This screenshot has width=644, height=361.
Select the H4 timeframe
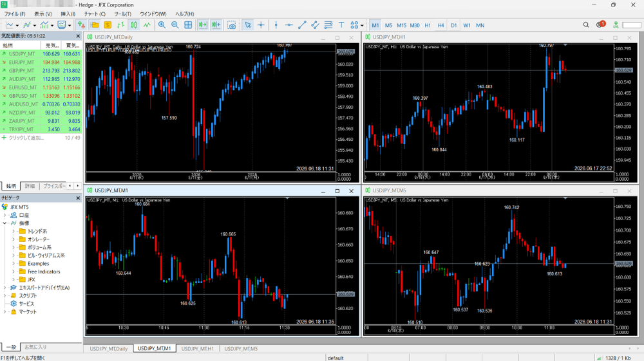tap(440, 25)
